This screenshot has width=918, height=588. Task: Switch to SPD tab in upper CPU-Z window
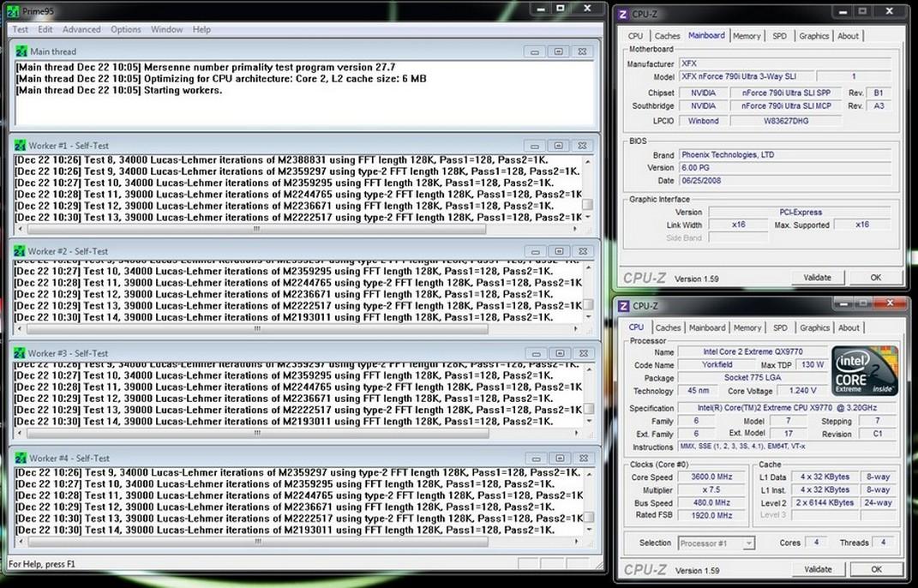(779, 36)
